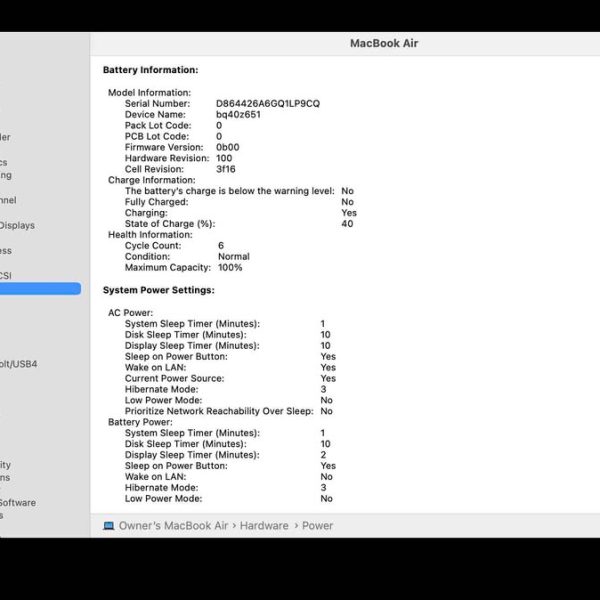Click the Current Power Source label
Image resolution: width=600 pixels, height=600 pixels.
click(x=174, y=378)
